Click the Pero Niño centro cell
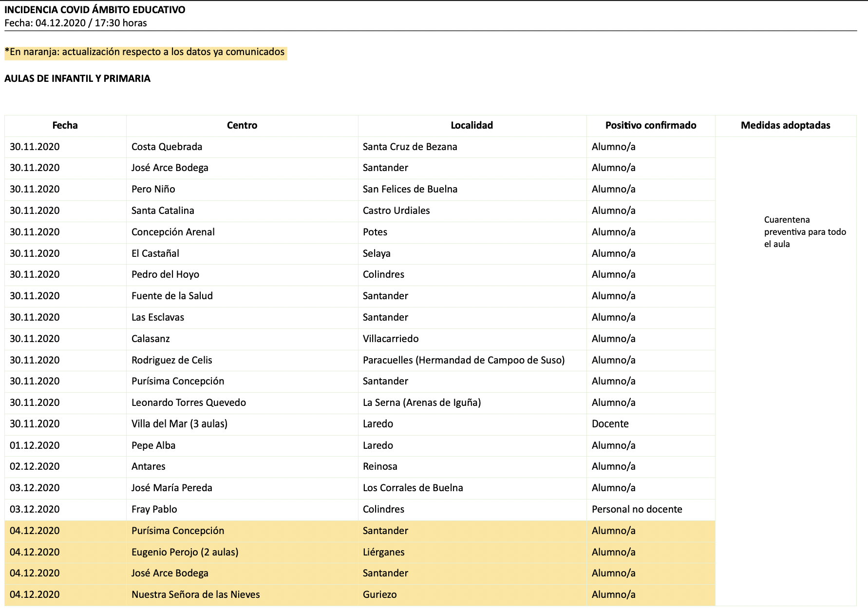868x612 pixels. point(153,189)
